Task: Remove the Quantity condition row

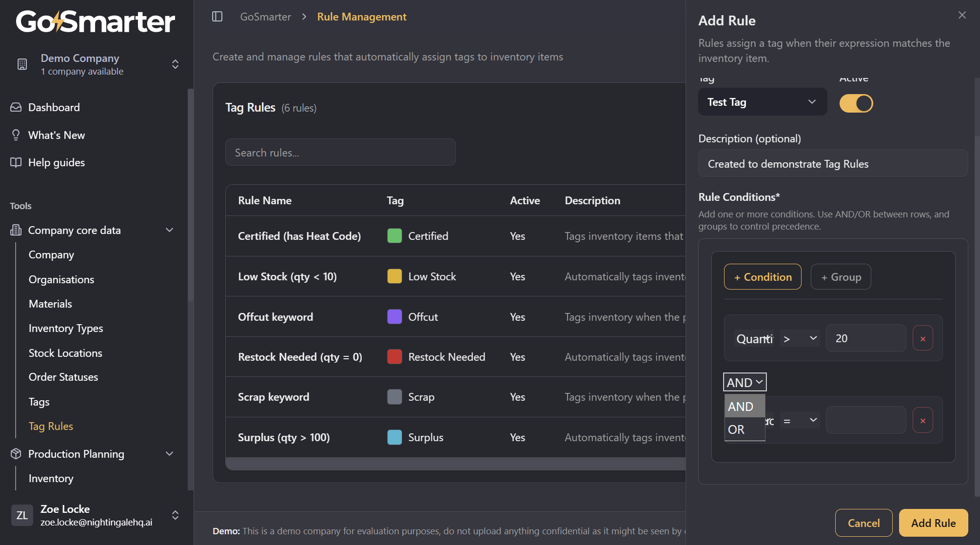Action: [x=922, y=338]
